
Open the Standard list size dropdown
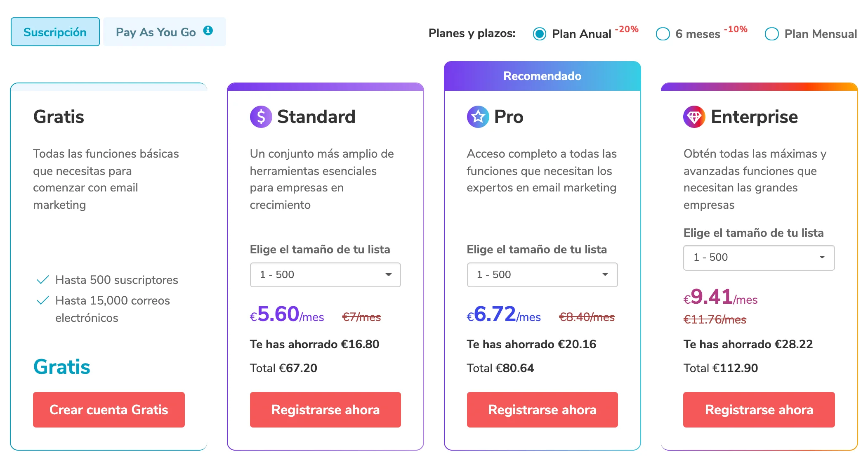click(325, 275)
